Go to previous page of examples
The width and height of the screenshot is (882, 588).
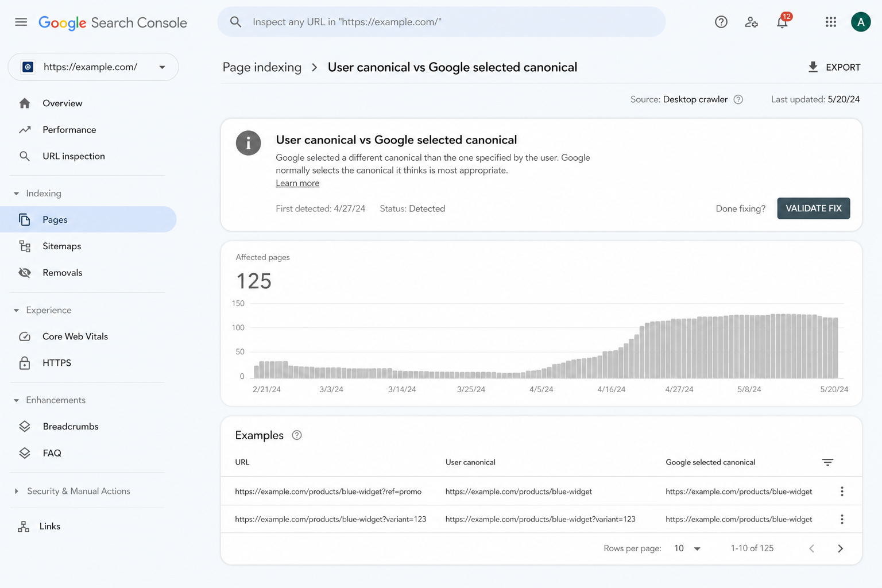click(x=811, y=548)
